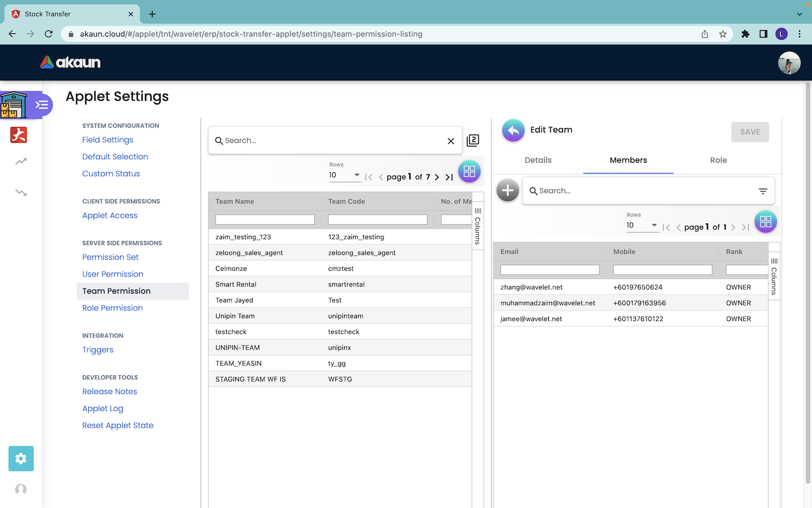Click the back arrow beside Edit Team
The width and height of the screenshot is (812, 508).
[x=513, y=131]
